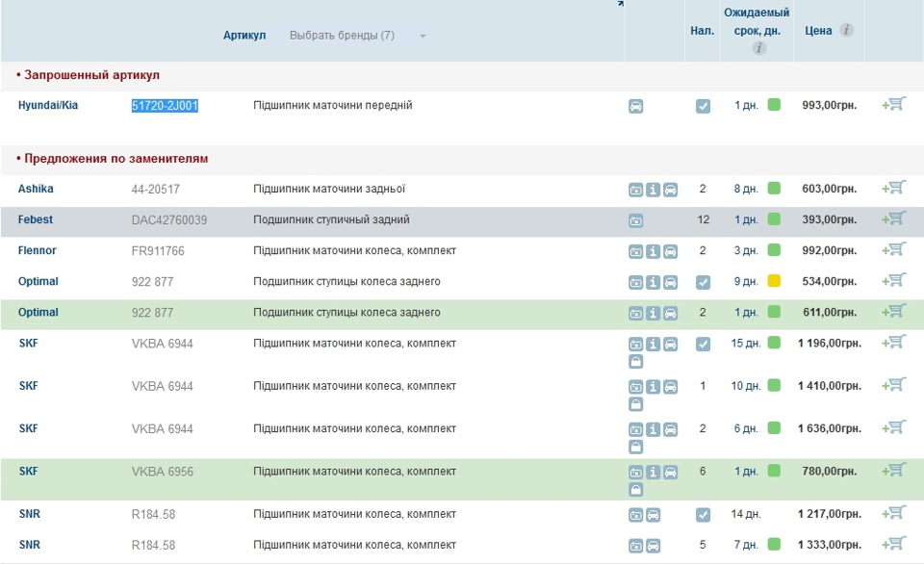
Task: Click the SKF VKBA 6956 lock/bag icon
Action: coord(636,489)
